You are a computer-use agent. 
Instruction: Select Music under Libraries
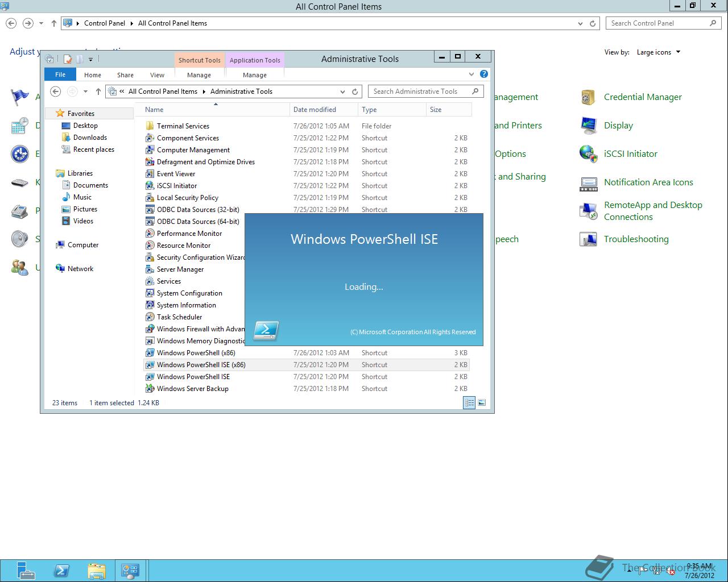click(82, 197)
